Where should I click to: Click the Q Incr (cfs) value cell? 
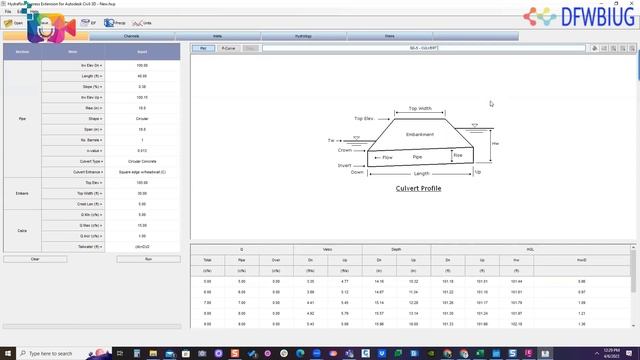point(142,236)
